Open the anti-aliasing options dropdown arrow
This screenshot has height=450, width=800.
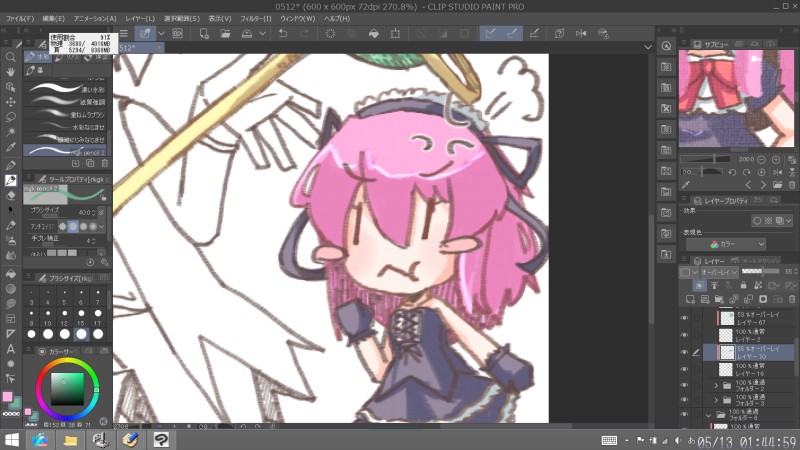[101, 226]
